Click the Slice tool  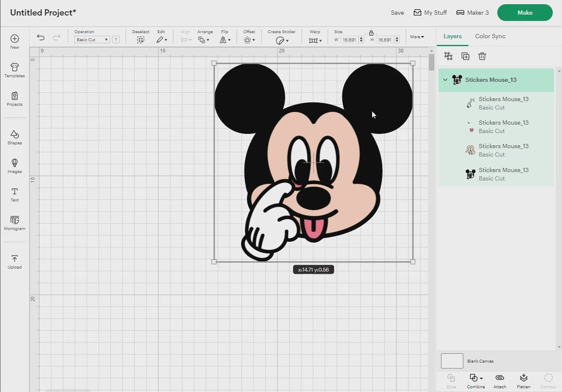coord(451,381)
